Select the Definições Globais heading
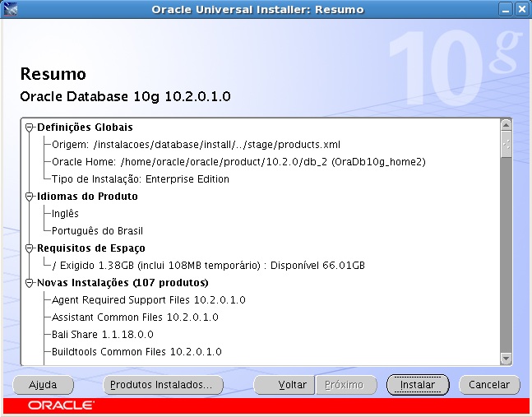This screenshot has height=417, width=532. [85, 127]
